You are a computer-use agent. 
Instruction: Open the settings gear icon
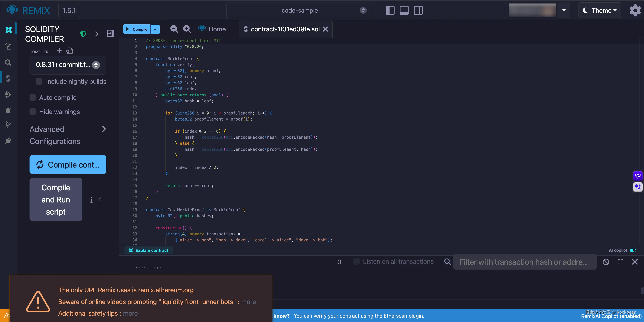635,11
